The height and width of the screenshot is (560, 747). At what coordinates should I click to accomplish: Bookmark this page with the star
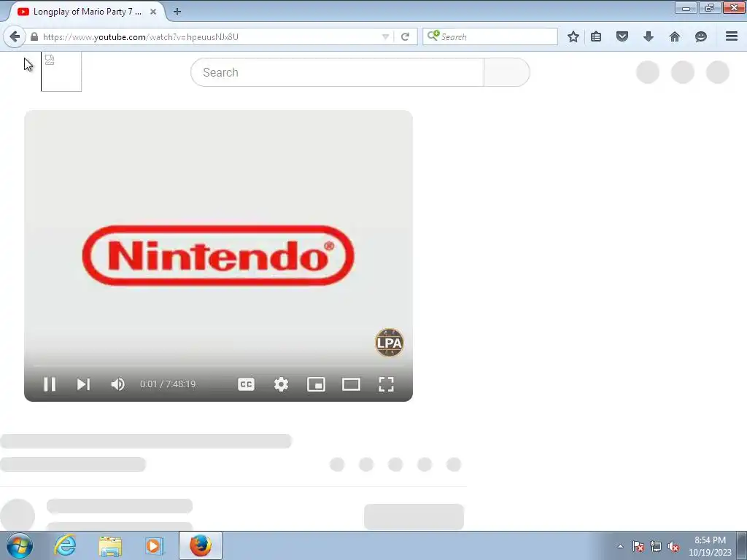click(573, 36)
